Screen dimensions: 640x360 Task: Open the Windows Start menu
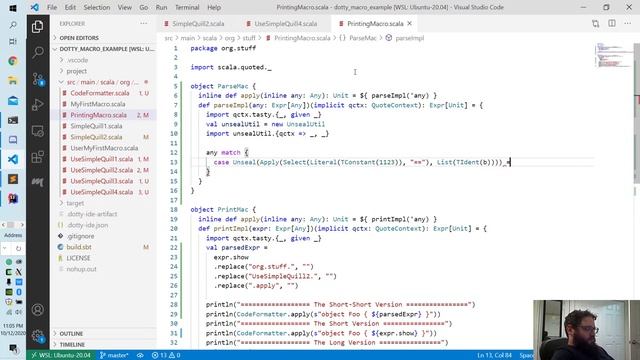[13, 8]
